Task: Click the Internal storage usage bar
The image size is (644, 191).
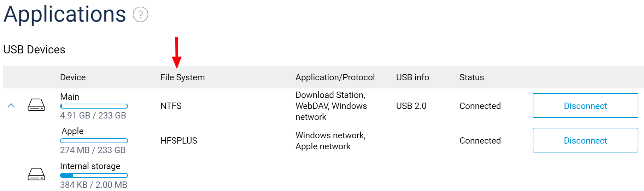Action: click(x=94, y=175)
